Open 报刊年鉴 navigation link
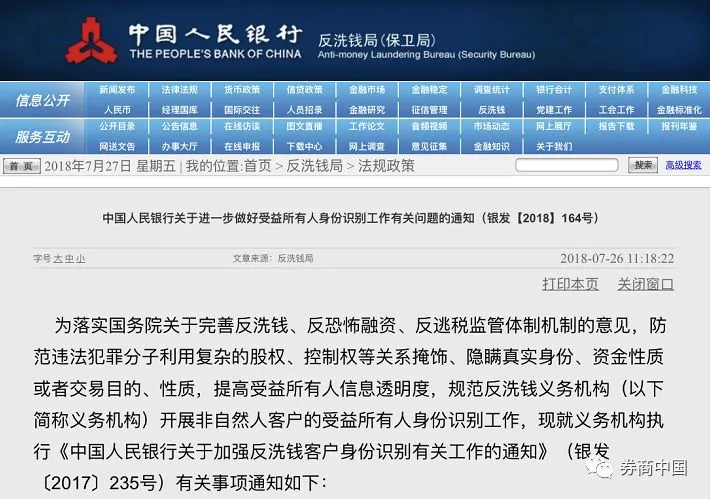The image size is (710, 499). 679,126
